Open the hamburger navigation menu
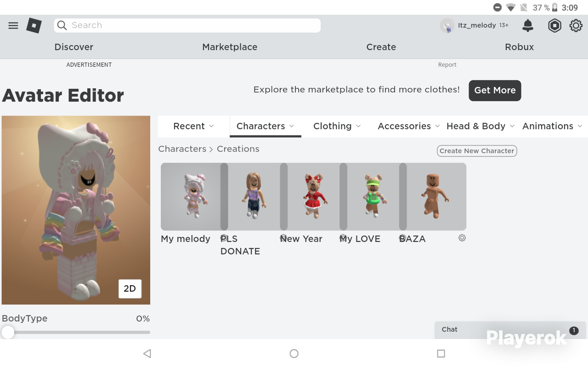Image resolution: width=588 pixels, height=368 pixels. click(13, 26)
